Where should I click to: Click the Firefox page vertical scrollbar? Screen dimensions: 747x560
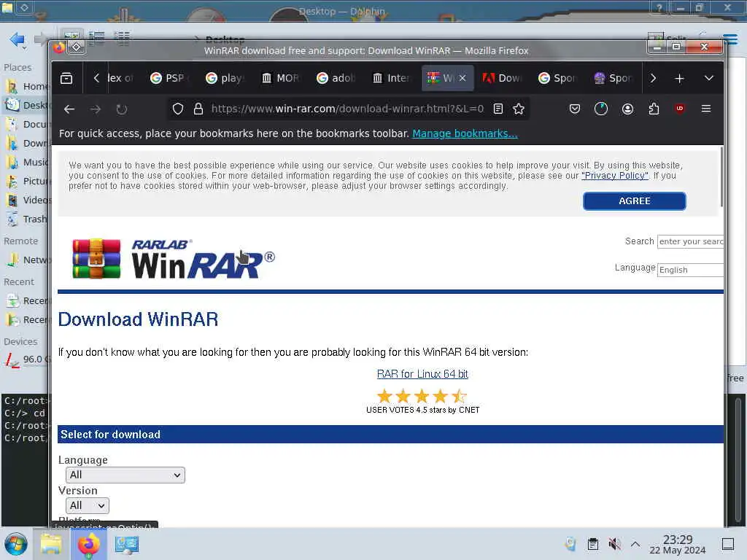tap(721, 177)
